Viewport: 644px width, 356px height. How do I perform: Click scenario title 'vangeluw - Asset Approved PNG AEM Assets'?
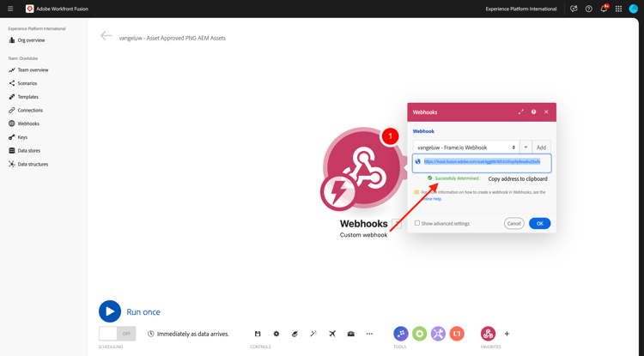[x=172, y=38]
